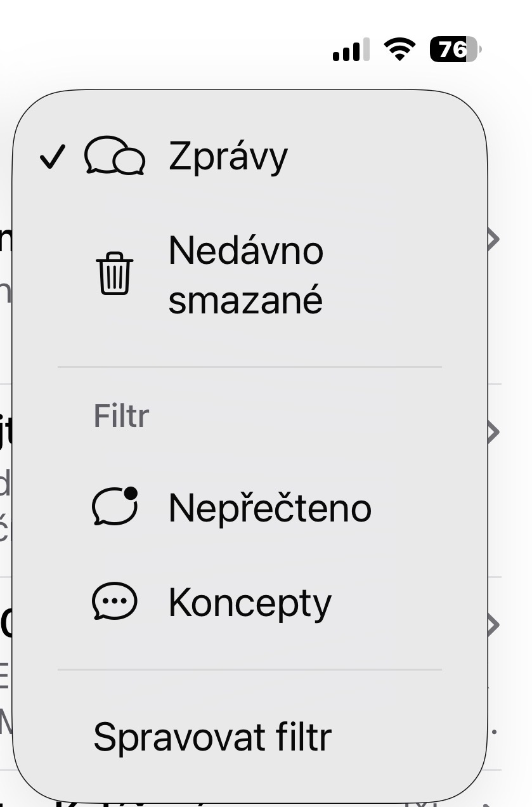Tap the divider line below Nedávno smazané
532x807 pixels.
[x=250, y=367]
